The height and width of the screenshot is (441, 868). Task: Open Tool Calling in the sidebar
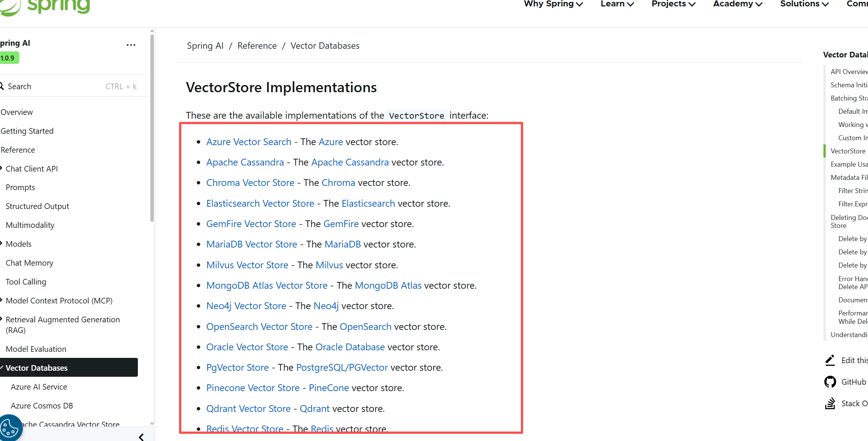tap(26, 282)
